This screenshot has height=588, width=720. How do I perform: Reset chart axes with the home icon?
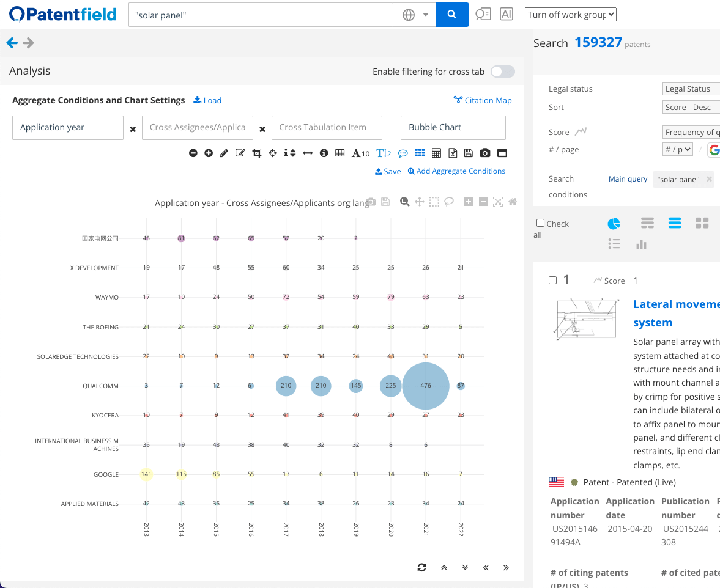point(513,201)
